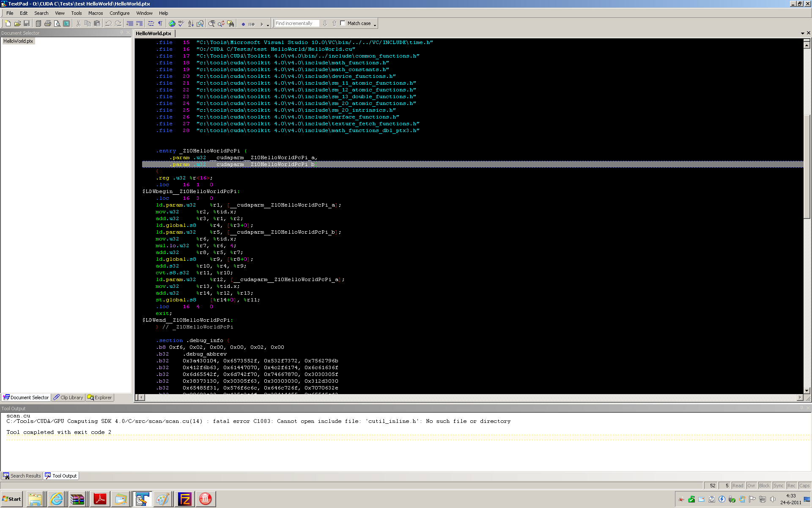
Task: Open find toolbar options dropdown arrow
Action: [x=375, y=25]
